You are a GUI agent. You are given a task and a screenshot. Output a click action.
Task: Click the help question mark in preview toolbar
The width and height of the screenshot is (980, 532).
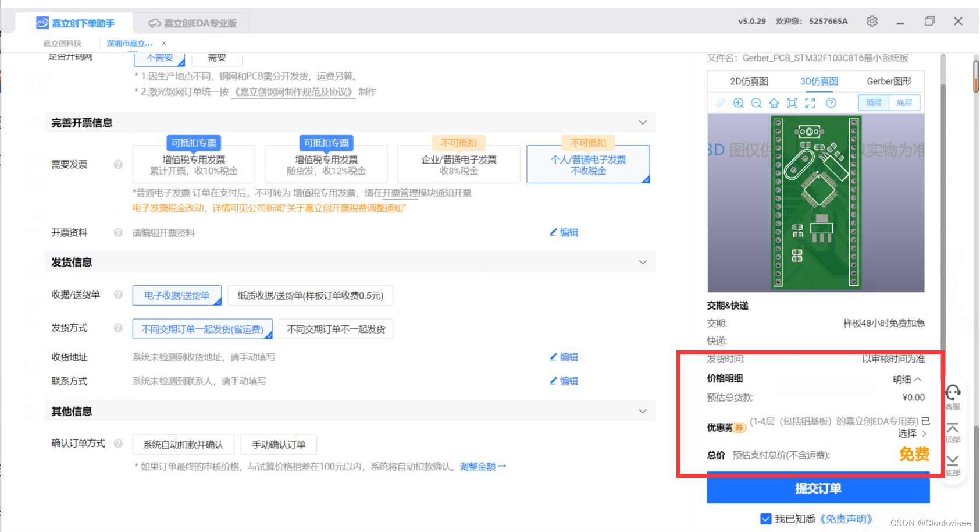click(x=831, y=103)
